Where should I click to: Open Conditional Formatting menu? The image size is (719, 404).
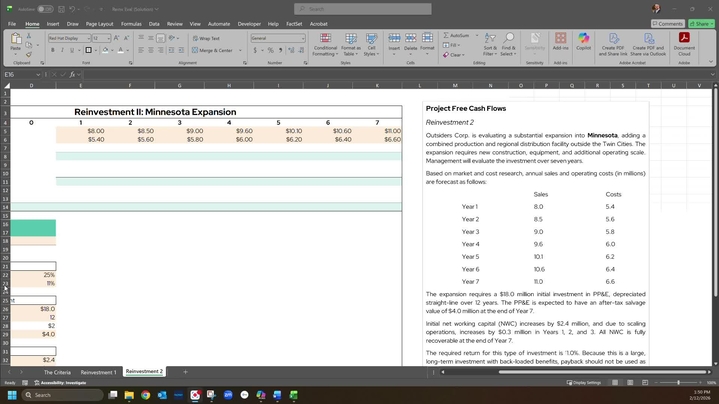click(325, 42)
